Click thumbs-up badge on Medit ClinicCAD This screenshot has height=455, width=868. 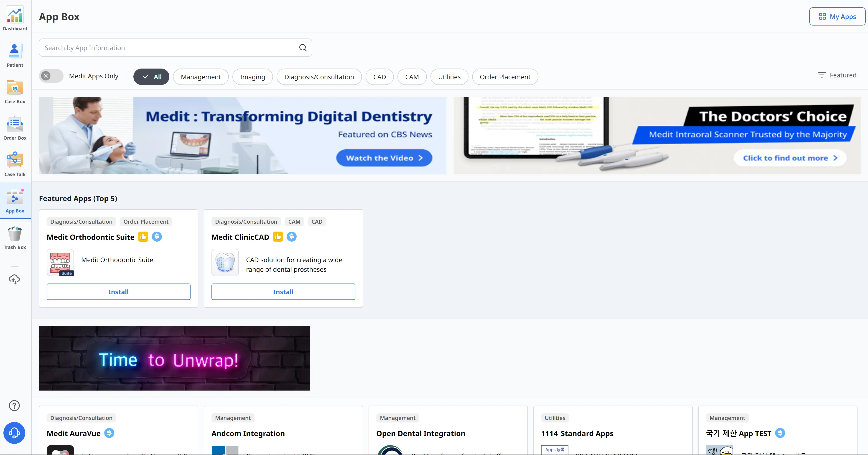pyautogui.click(x=278, y=237)
